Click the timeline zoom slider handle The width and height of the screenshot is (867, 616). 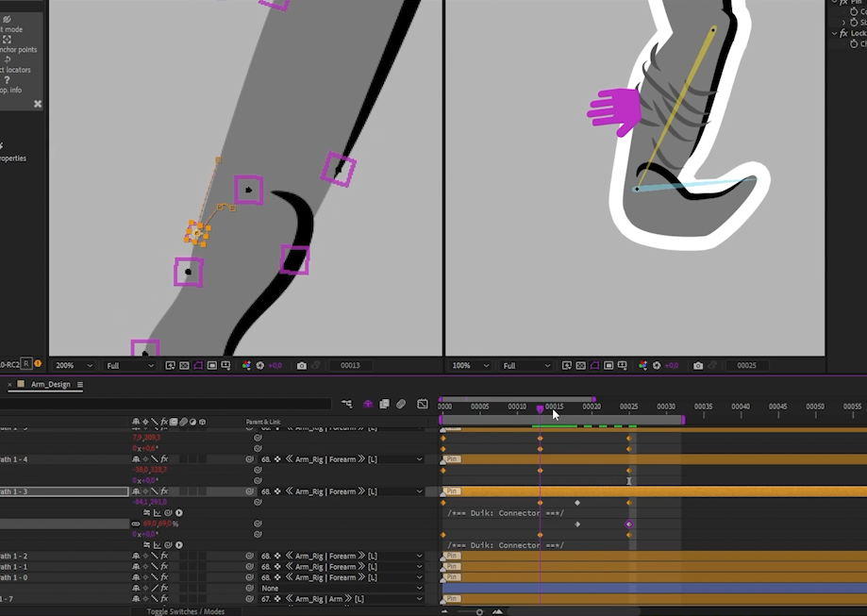[x=479, y=611]
